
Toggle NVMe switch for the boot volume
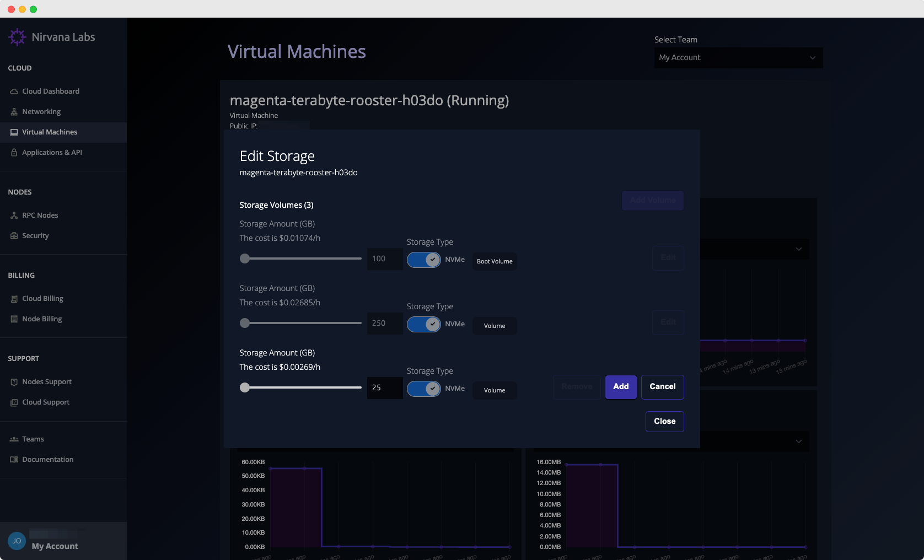[x=423, y=260]
